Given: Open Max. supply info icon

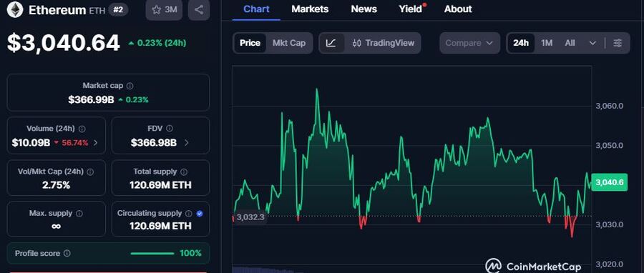Looking at the screenshot, I should [79, 214].
